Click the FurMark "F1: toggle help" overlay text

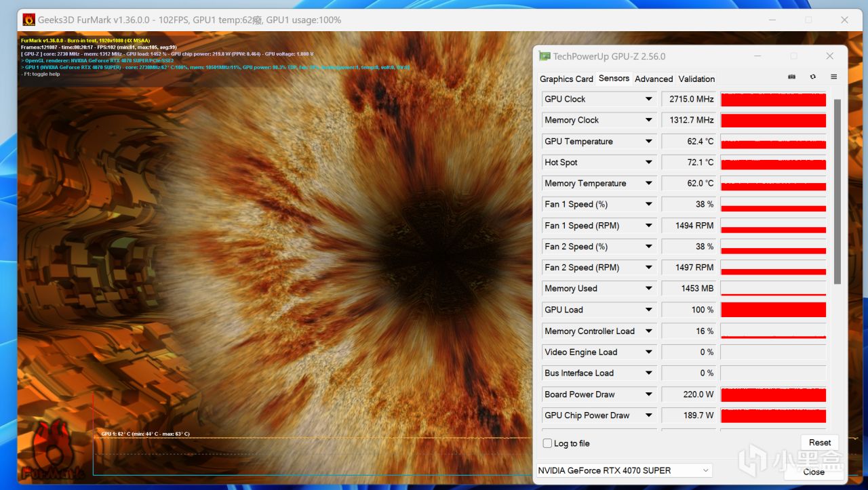(x=41, y=74)
